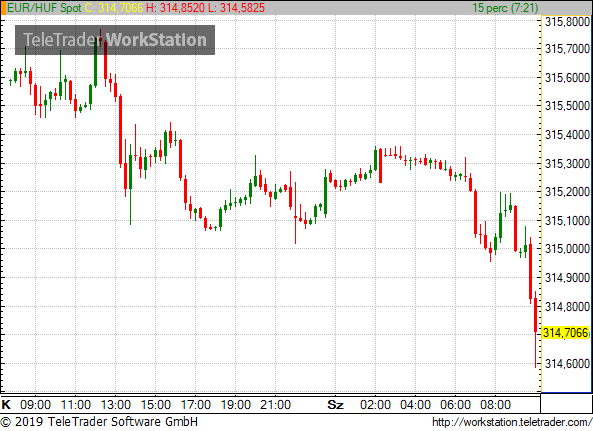Click the high value H: 314,8520
Screen dimensions: 593x431
(175, 8)
